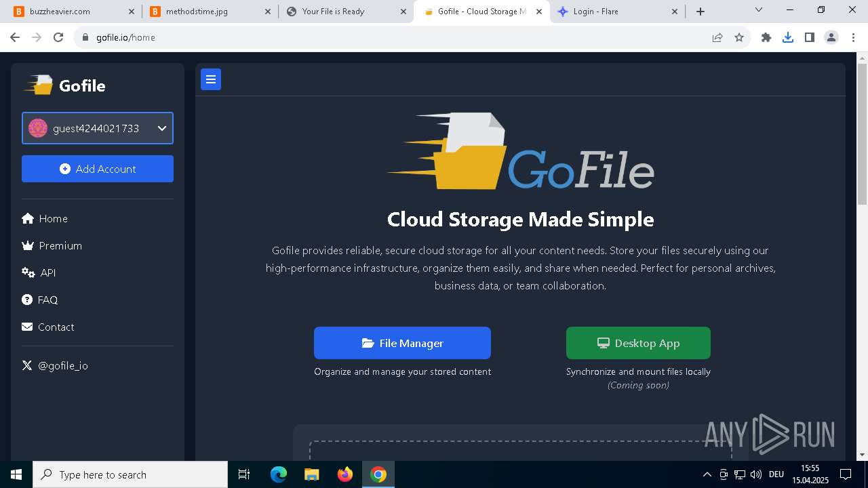Open File Explorer from taskbar
The image size is (868, 488).
pos(311,474)
